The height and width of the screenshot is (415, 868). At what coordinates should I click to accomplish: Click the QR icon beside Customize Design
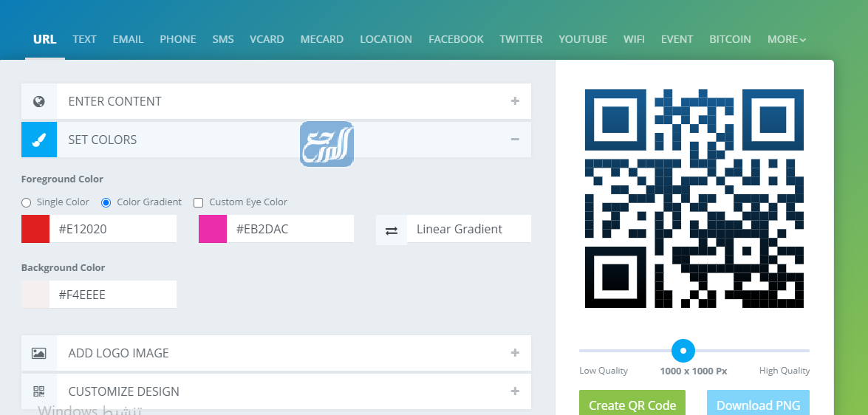pyautogui.click(x=39, y=391)
